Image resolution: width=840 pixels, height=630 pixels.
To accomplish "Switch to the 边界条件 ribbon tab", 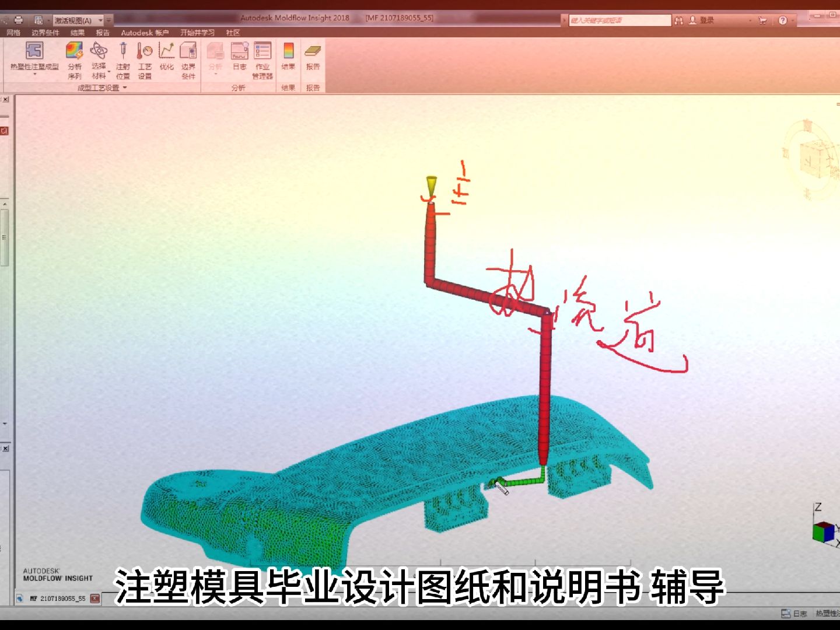I will pyautogui.click(x=45, y=33).
